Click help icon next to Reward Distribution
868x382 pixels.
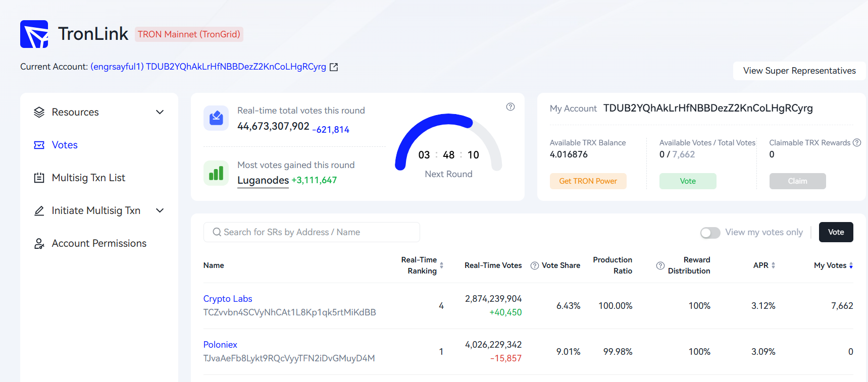660,266
